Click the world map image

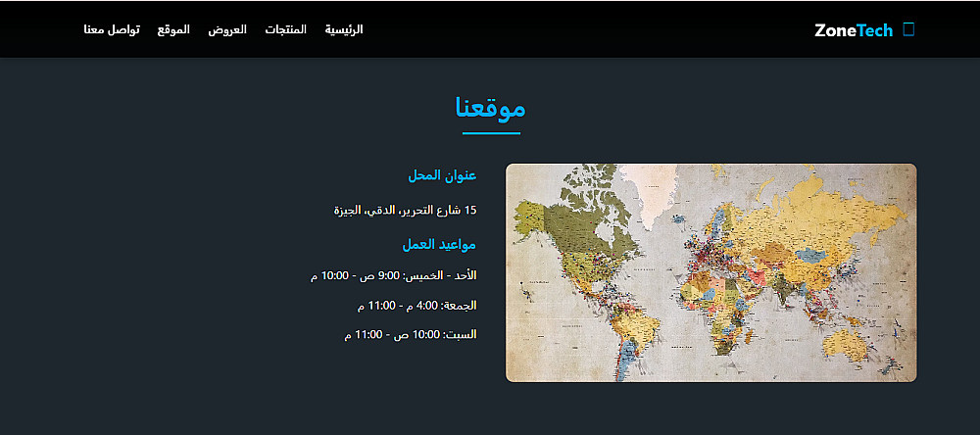click(710, 272)
